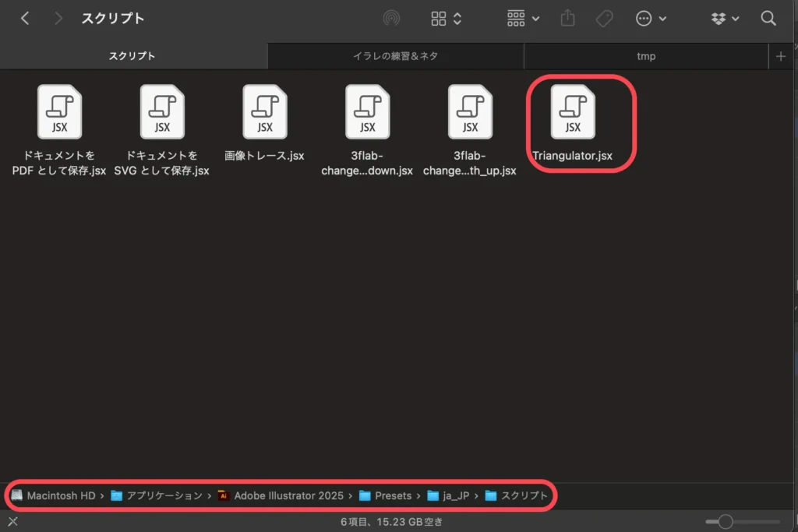Click the ja_JP folder icon in path bar
The width and height of the screenshot is (798, 532).
[x=434, y=495]
